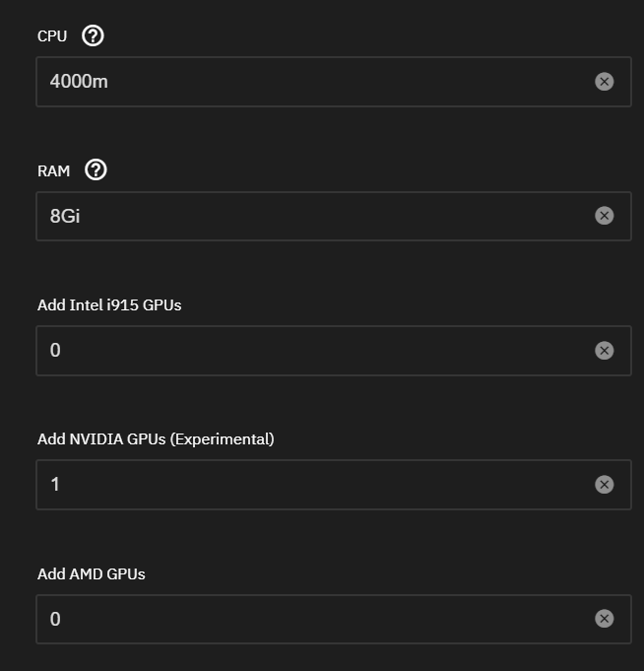Click the CPU label text
This screenshot has width=644, height=671.
click(52, 36)
